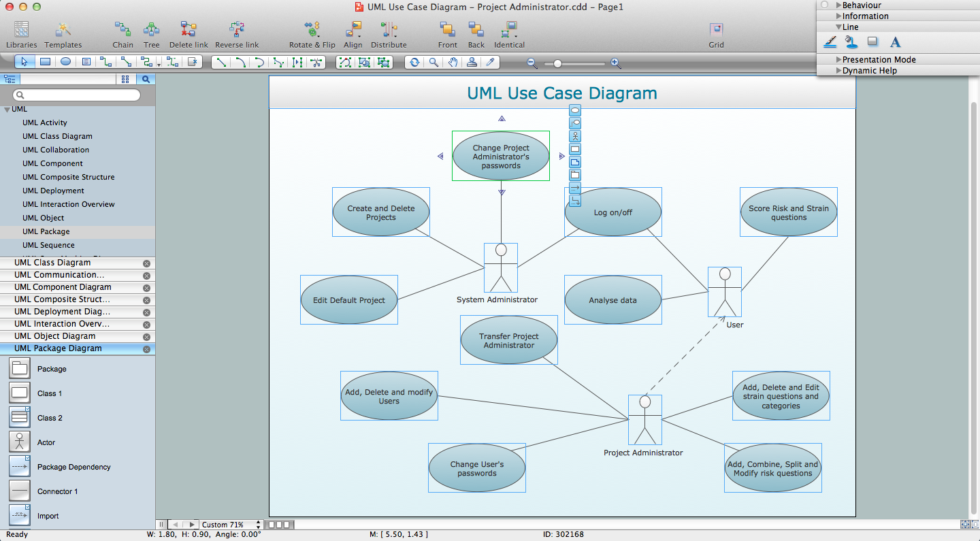Click the Reverse link icon

click(x=237, y=30)
